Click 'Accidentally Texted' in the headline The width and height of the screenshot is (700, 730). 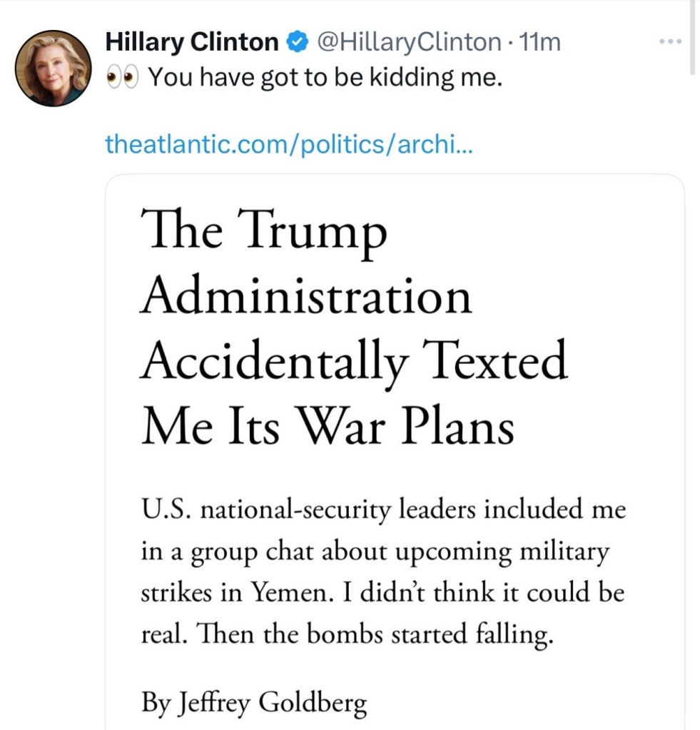tap(353, 362)
